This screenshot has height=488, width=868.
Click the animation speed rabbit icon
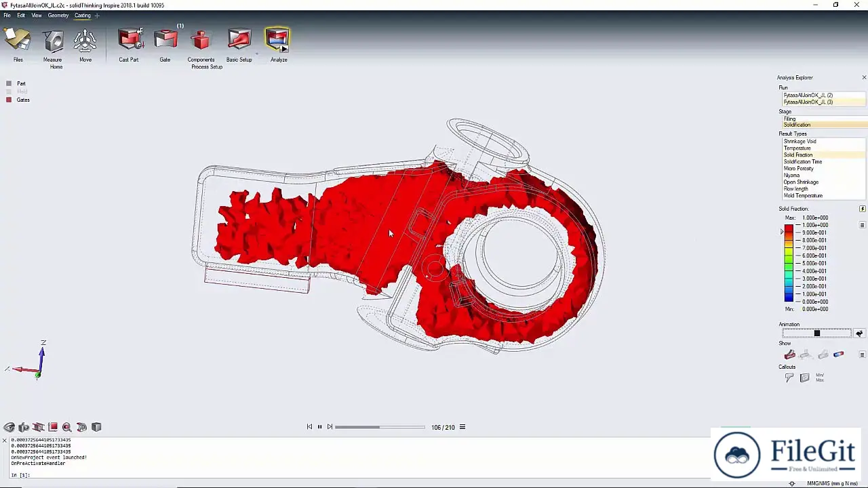(859, 333)
